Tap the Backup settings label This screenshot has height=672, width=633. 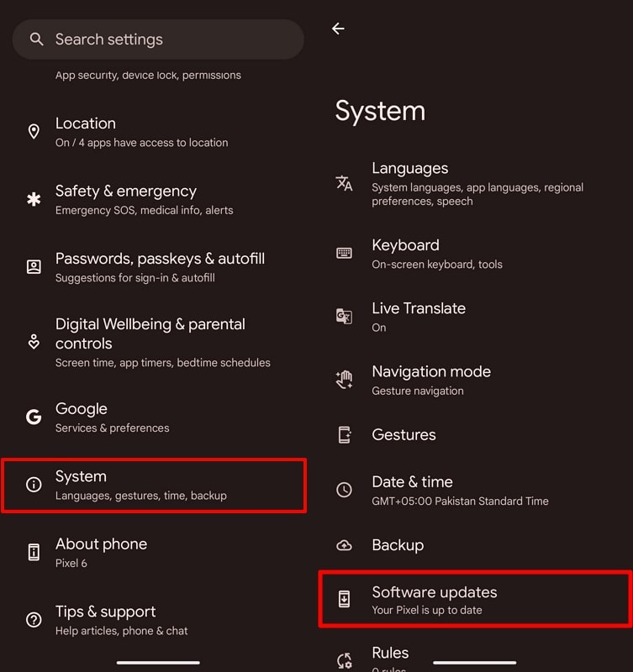398,545
